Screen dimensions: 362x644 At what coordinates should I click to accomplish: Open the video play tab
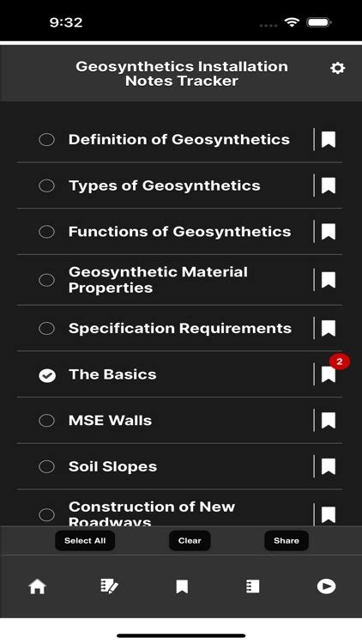click(x=326, y=586)
